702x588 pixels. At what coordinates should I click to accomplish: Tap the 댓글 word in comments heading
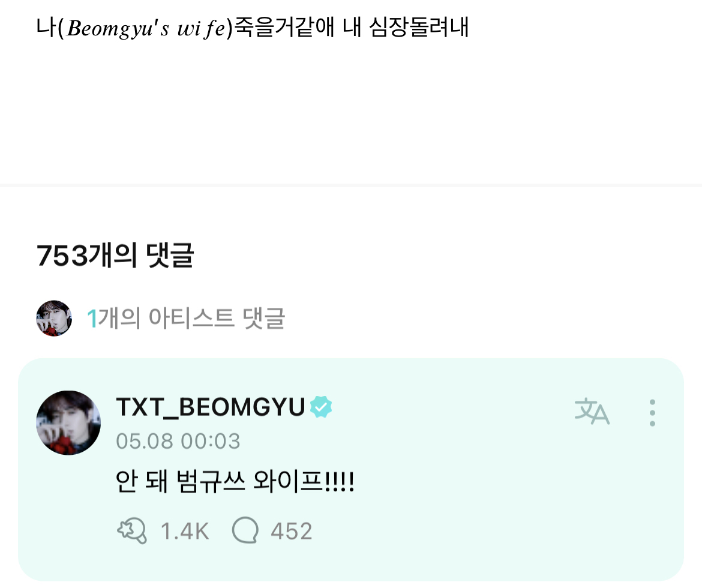coord(170,255)
